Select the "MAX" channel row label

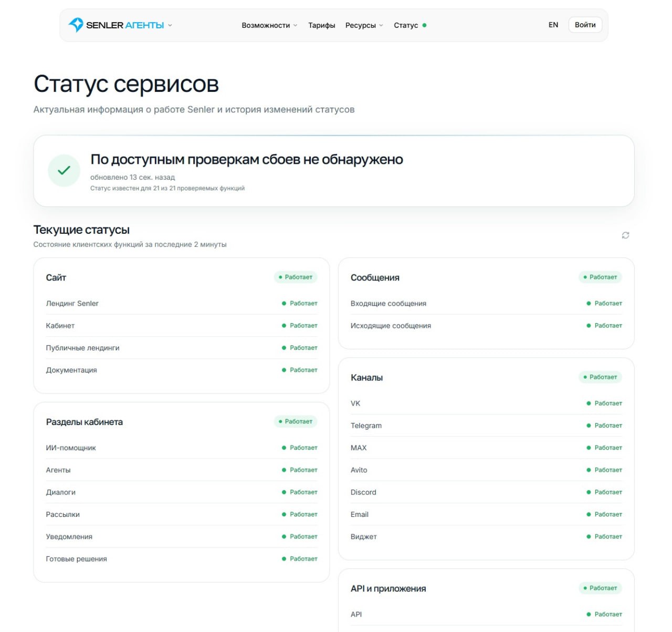click(x=359, y=448)
